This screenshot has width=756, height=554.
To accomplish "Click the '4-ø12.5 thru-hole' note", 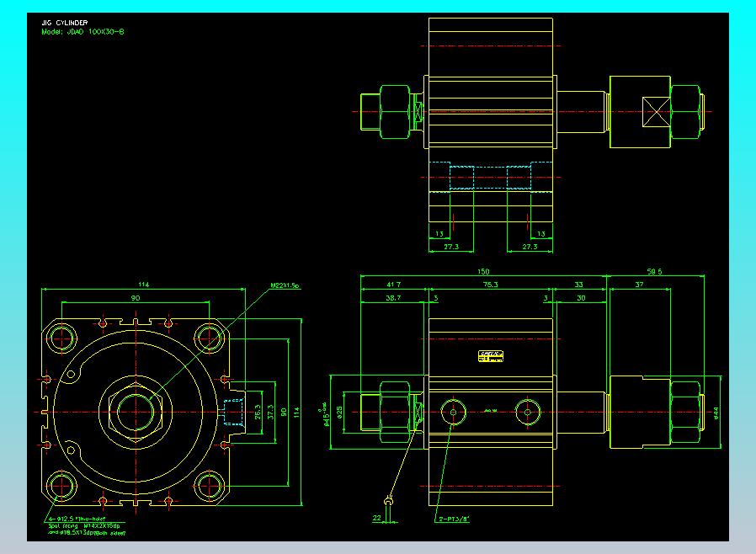I will pyautogui.click(x=77, y=519).
